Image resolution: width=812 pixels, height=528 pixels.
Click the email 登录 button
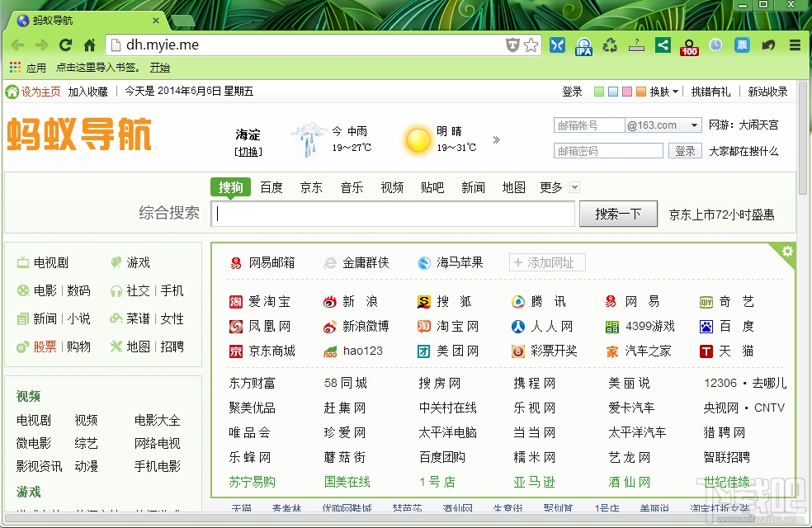(x=685, y=151)
